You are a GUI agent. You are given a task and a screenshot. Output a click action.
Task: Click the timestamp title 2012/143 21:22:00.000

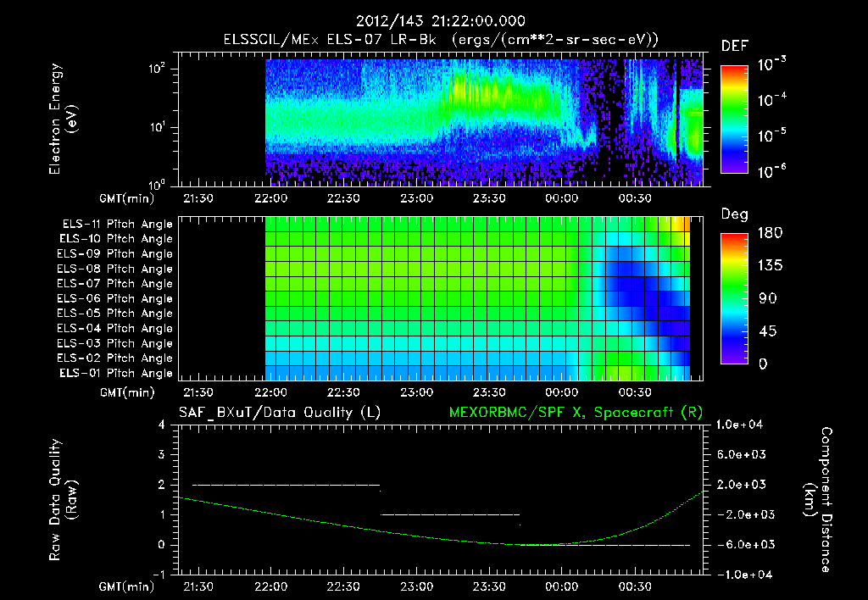click(x=440, y=21)
